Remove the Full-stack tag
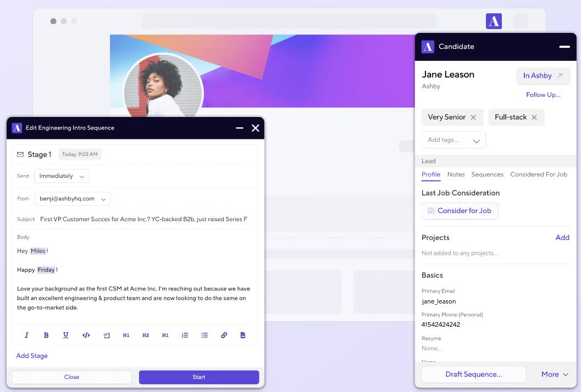This screenshot has width=581, height=392. pyautogui.click(x=534, y=117)
